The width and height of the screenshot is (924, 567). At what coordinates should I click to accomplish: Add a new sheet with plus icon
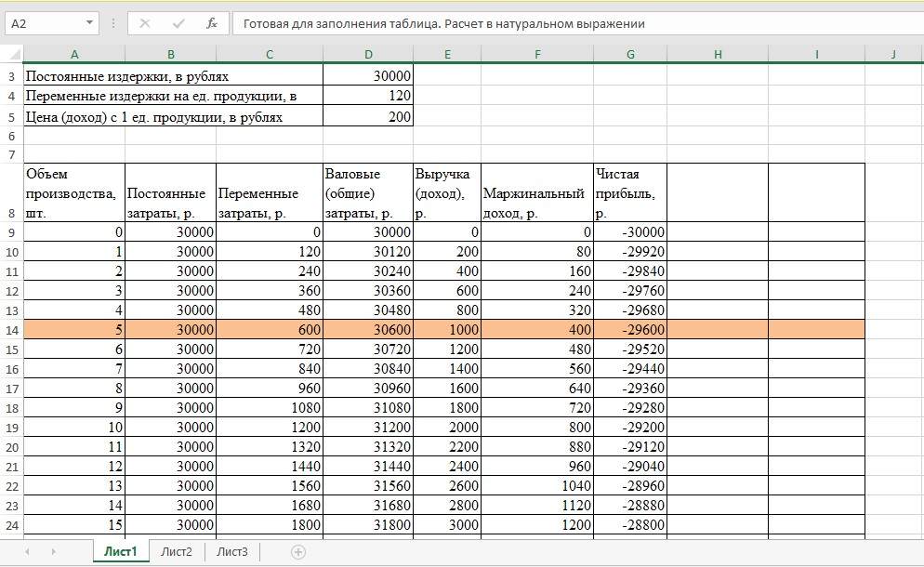pyautogui.click(x=298, y=552)
